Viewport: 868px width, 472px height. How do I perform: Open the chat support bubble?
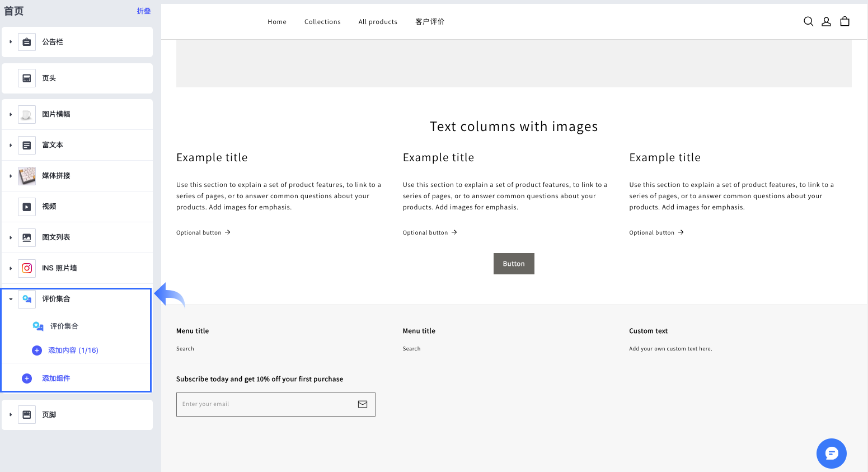(831, 453)
